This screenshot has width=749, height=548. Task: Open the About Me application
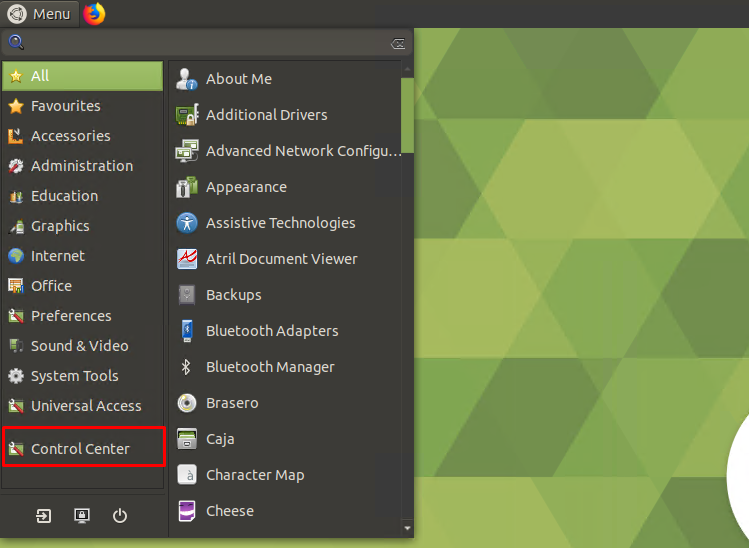tap(285, 79)
